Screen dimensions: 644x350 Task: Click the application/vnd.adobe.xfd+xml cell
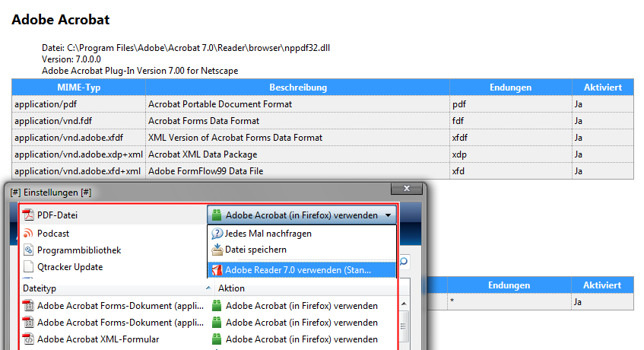coord(79,171)
